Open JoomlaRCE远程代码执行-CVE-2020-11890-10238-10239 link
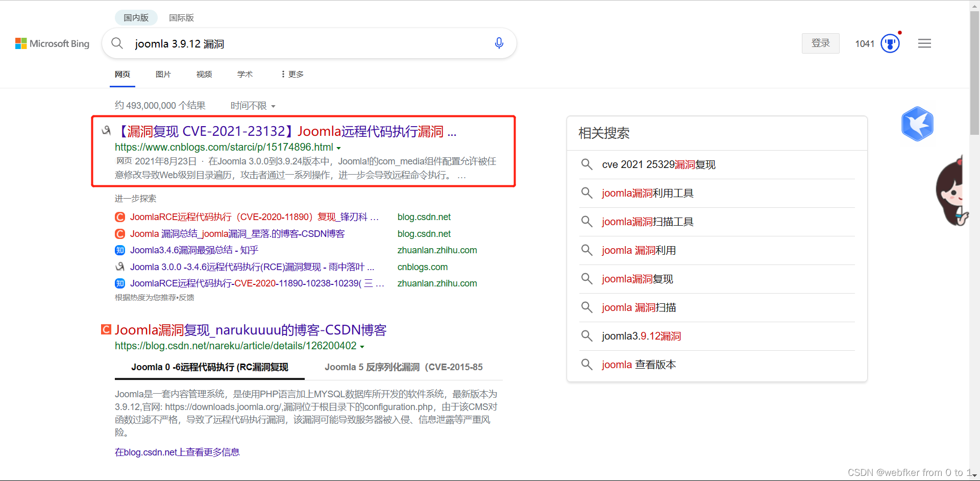This screenshot has height=481, width=980. click(x=257, y=283)
